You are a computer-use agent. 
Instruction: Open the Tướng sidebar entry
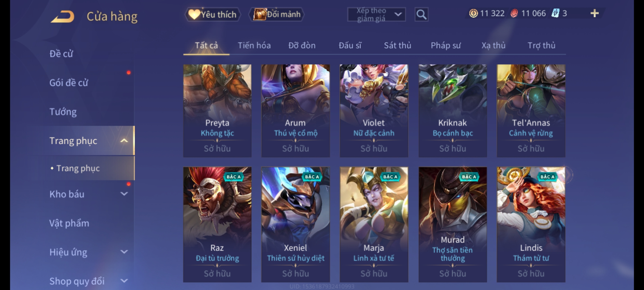[x=63, y=112]
